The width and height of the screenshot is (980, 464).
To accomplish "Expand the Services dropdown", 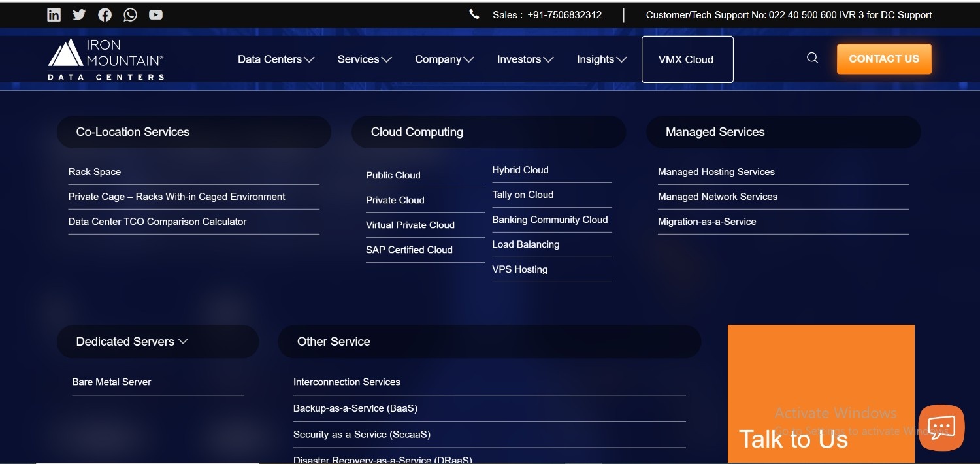I will click(364, 59).
